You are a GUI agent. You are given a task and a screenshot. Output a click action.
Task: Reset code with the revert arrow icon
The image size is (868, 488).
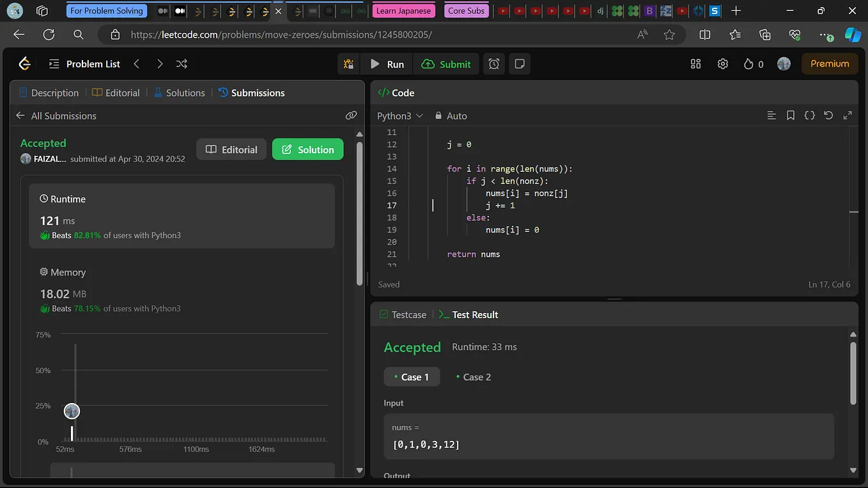tap(828, 116)
